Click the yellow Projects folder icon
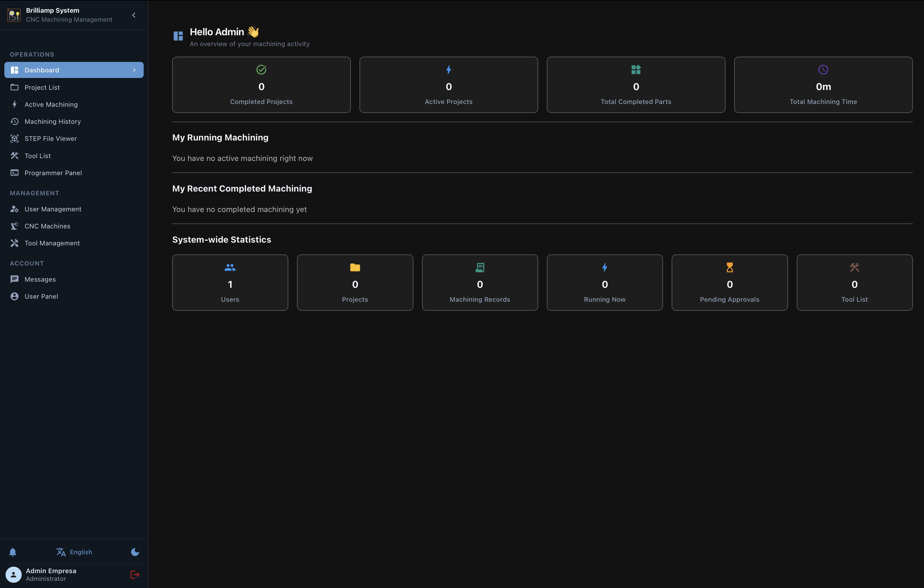Image resolution: width=924 pixels, height=588 pixels. (x=355, y=267)
